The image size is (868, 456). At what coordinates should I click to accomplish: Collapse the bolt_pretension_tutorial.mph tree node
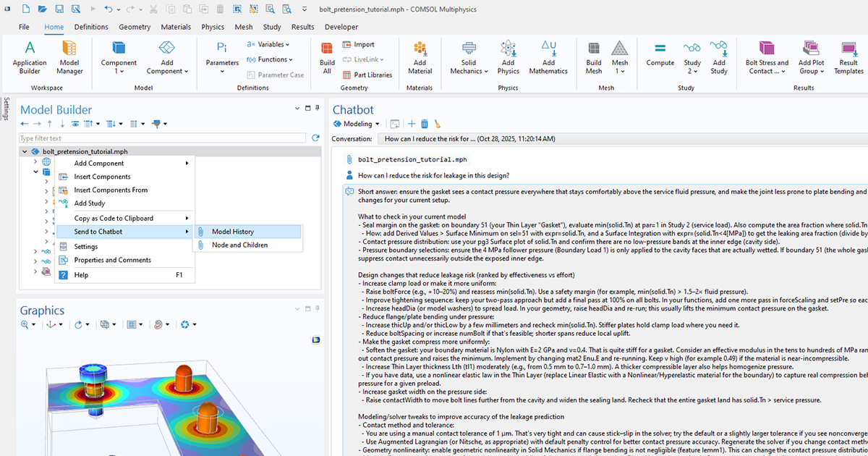coord(25,151)
